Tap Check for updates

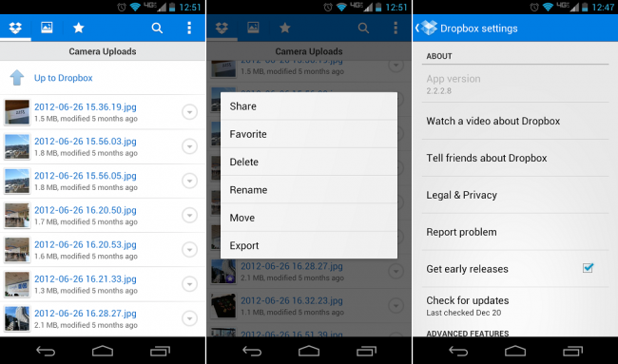515,306
